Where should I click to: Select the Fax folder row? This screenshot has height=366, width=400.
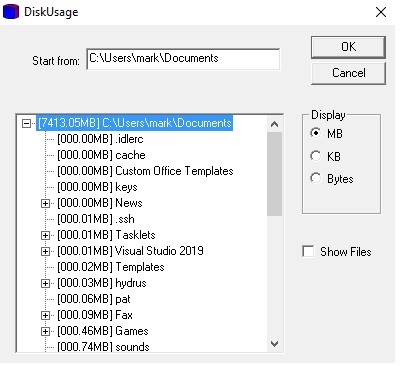click(95, 315)
